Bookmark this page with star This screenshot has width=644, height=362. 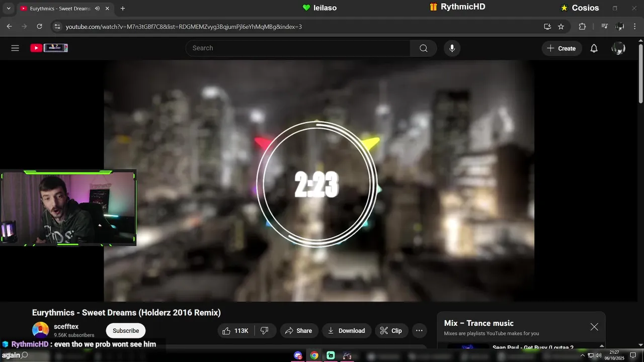[561, 27]
